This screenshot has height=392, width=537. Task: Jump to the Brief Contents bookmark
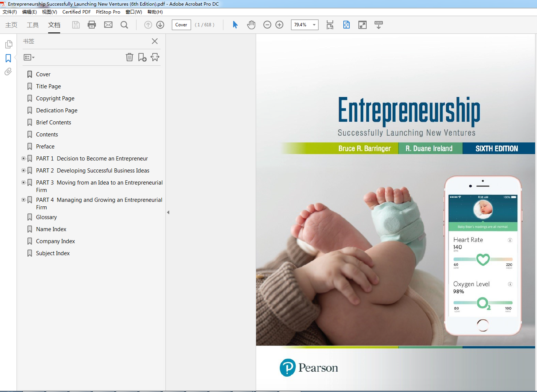click(53, 123)
